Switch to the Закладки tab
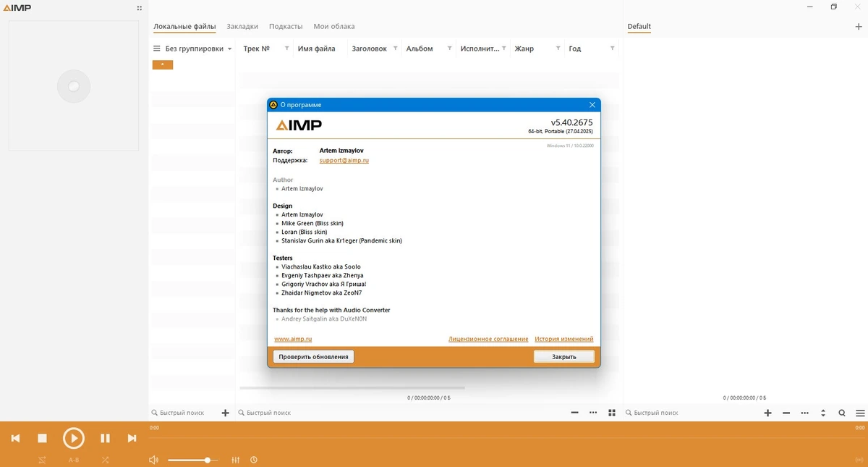Viewport: 868px width, 467px height. [x=242, y=27]
